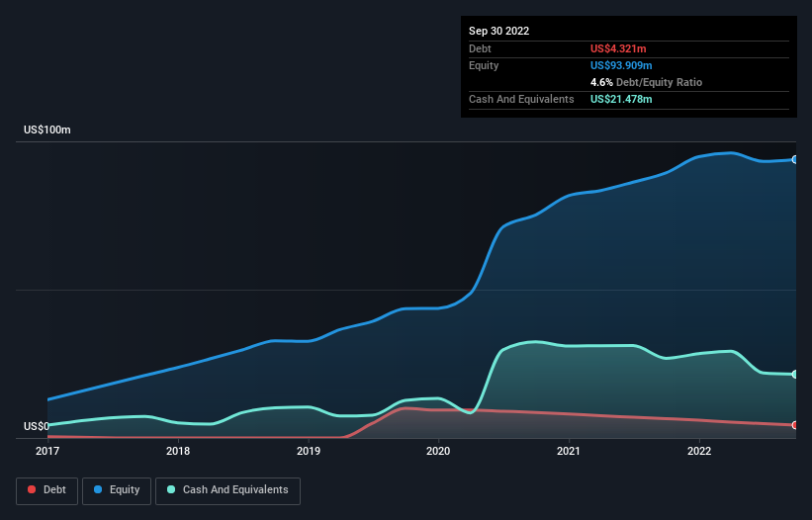Click the US$21.478m cash value
812x520 pixels.
pyautogui.click(x=621, y=99)
